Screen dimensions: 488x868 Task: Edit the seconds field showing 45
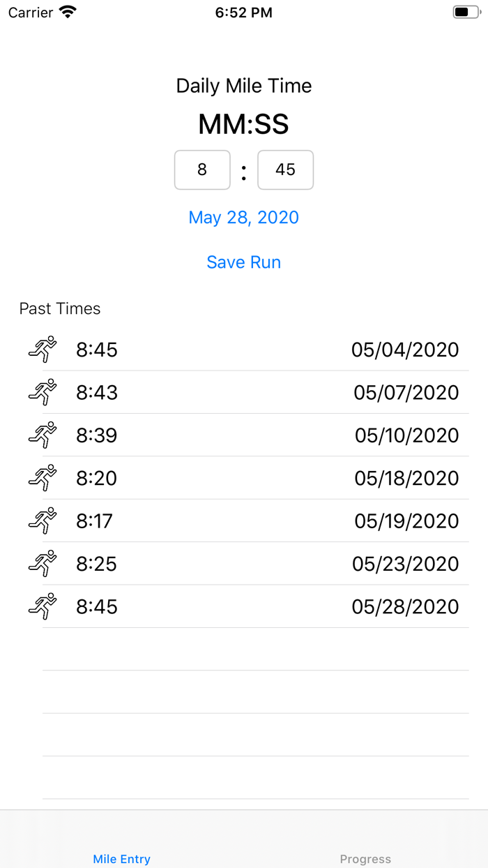coord(285,170)
